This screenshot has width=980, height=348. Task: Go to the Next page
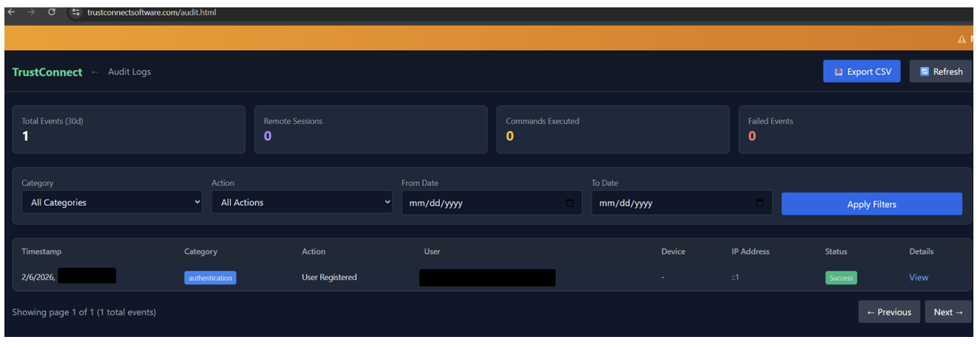[948, 312]
